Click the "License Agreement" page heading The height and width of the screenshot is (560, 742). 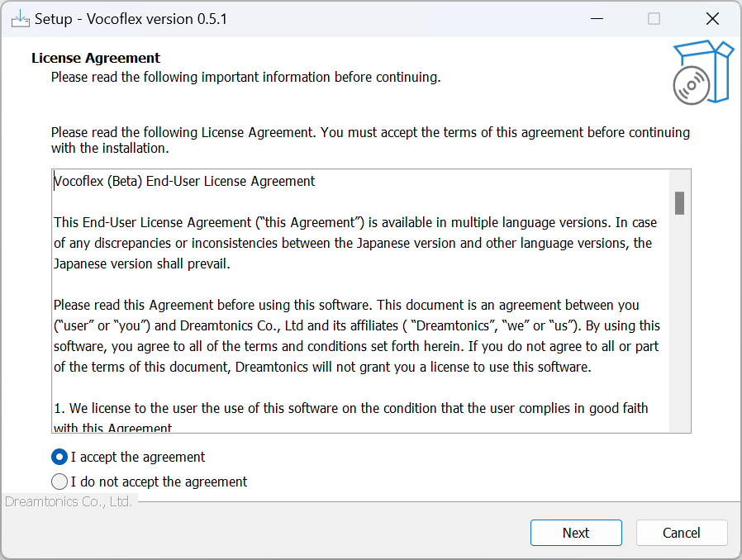pos(96,58)
